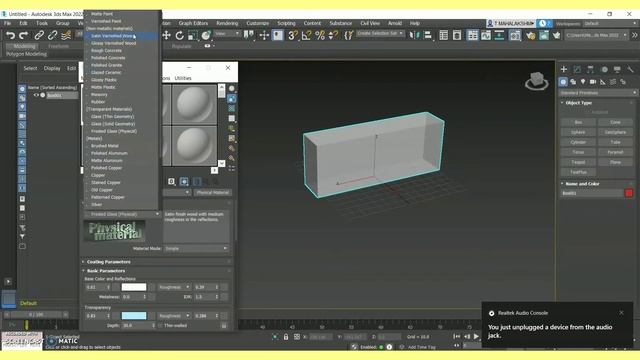Dismiss the Realtek Audio Console notification
This screenshot has width=640, height=360.
click(621, 313)
